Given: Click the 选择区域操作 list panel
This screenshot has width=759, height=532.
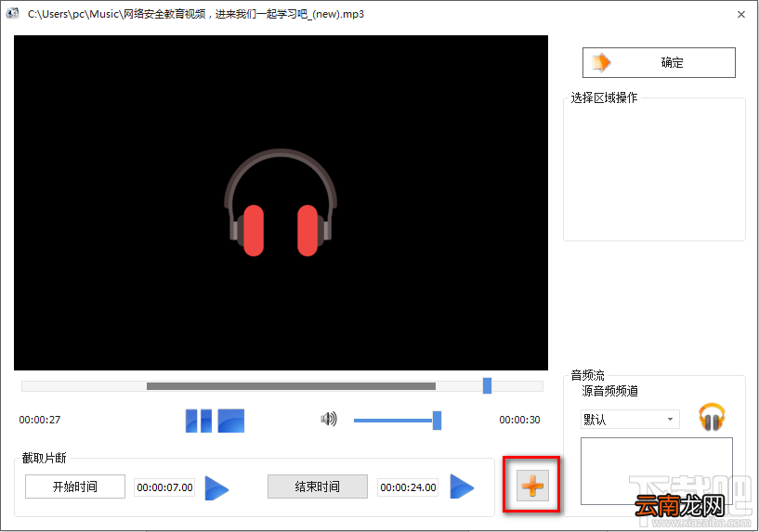Looking at the screenshot, I should click(x=654, y=169).
